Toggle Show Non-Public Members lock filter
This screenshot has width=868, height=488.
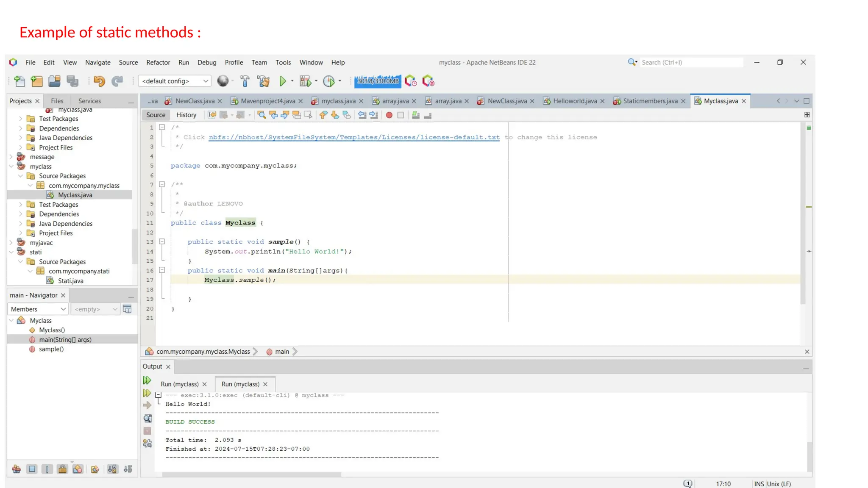point(62,469)
